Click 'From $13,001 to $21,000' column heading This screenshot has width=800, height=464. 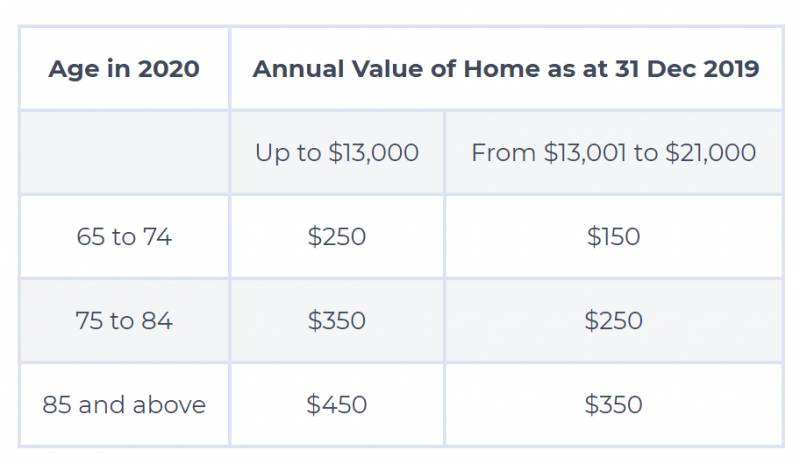click(613, 153)
